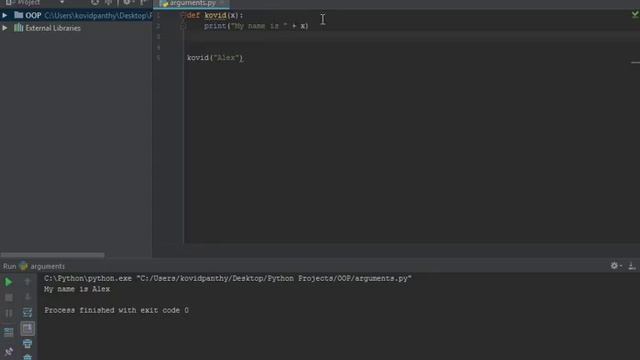Click the Scroll from source target icon
This screenshot has height=360, width=640.
pyautogui.click(x=95, y=2)
